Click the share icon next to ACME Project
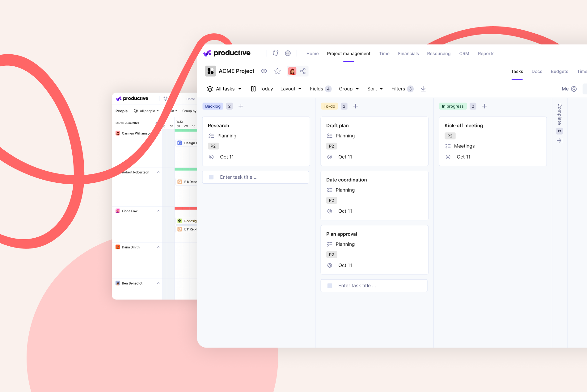Viewport: 587px width, 392px height. coord(303,71)
